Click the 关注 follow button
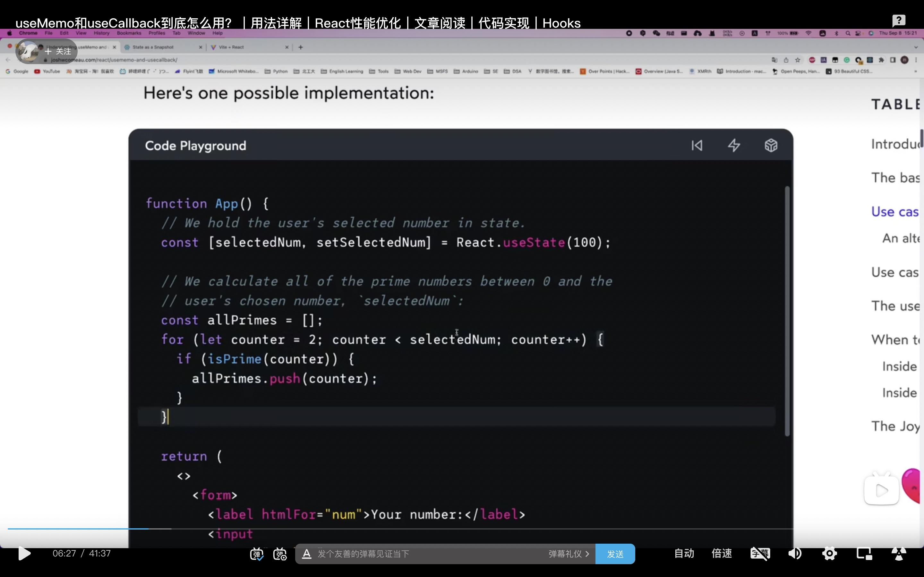924x577 pixels. tap(58, 51)
